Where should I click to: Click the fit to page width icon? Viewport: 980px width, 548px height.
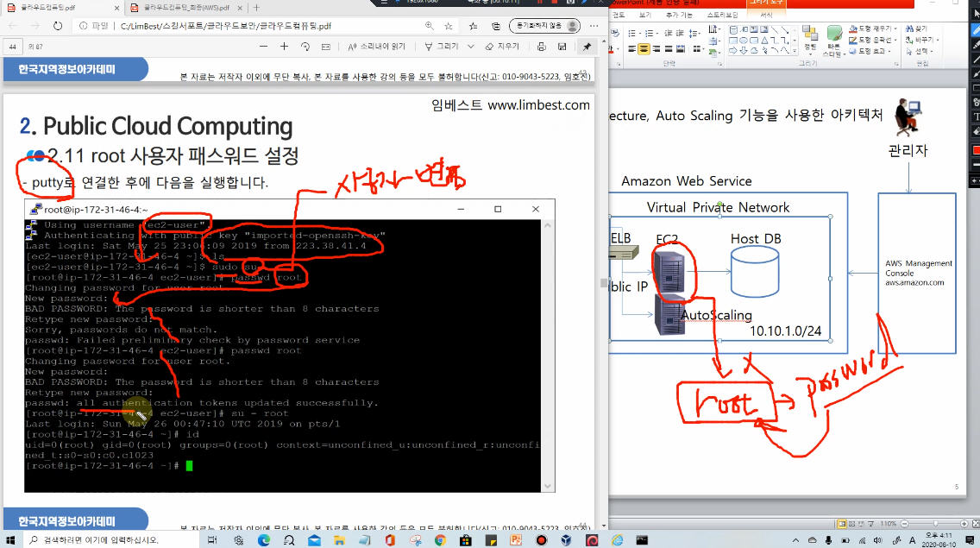(x=325, y=47)
